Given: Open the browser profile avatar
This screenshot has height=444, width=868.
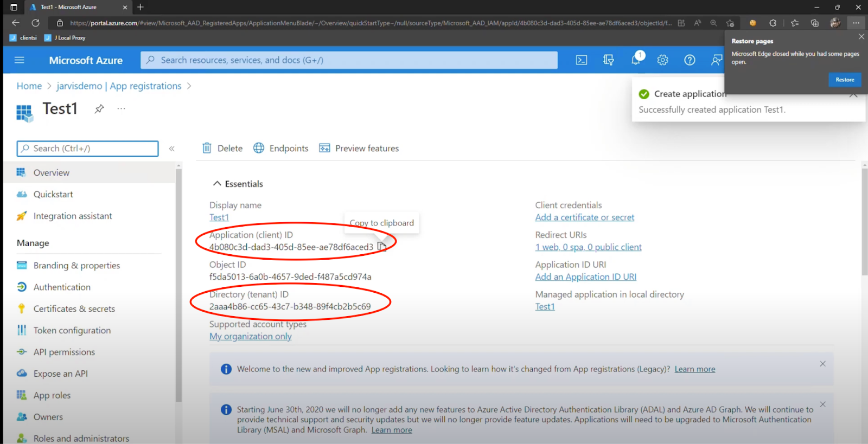Looking at the screenshot, I should coord(835,23).
